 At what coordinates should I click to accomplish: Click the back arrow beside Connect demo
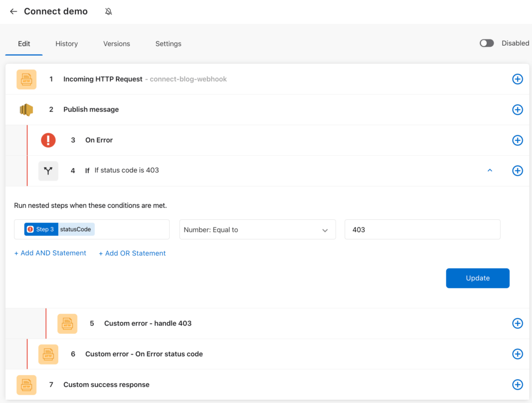[14, 11]
